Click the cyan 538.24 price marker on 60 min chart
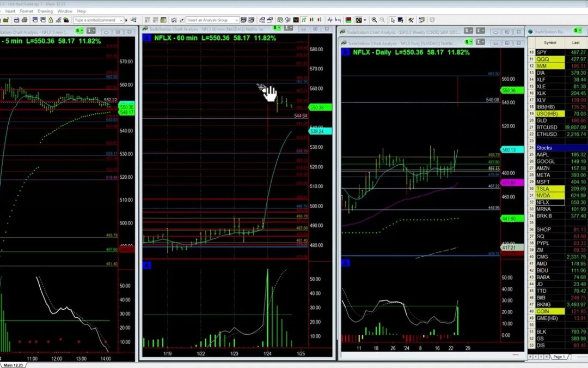 (x=320, y=131)
